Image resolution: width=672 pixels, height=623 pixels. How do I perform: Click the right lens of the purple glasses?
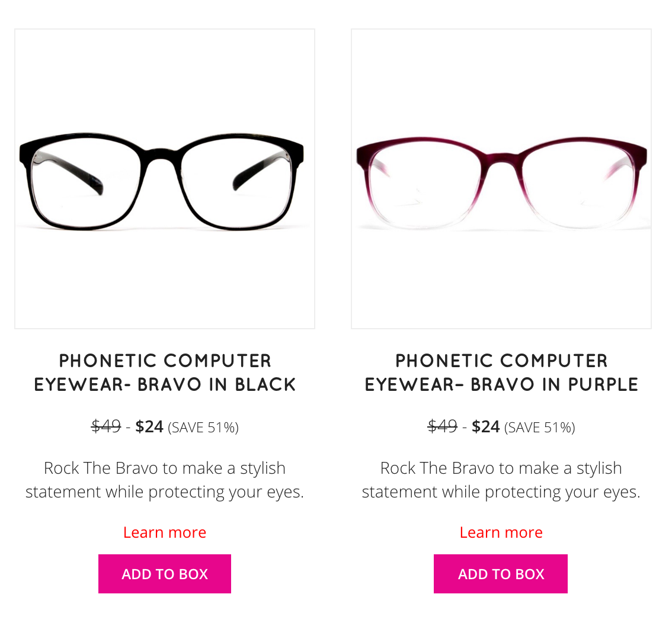tap(578, 184)
